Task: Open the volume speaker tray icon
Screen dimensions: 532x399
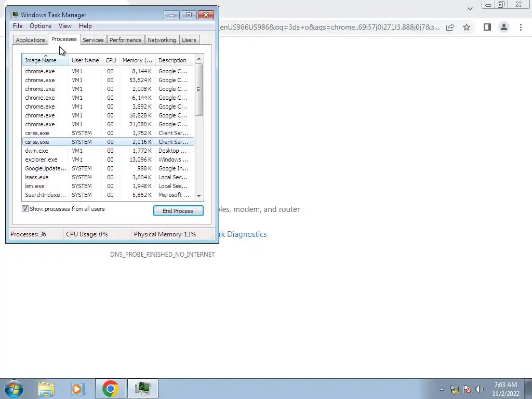Action: (480, 389)
